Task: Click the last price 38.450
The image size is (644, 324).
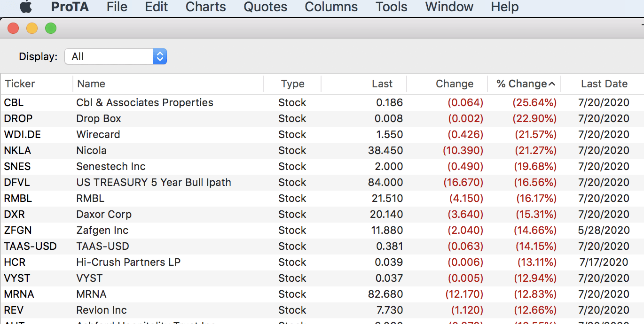Action: tap(385, 150)
